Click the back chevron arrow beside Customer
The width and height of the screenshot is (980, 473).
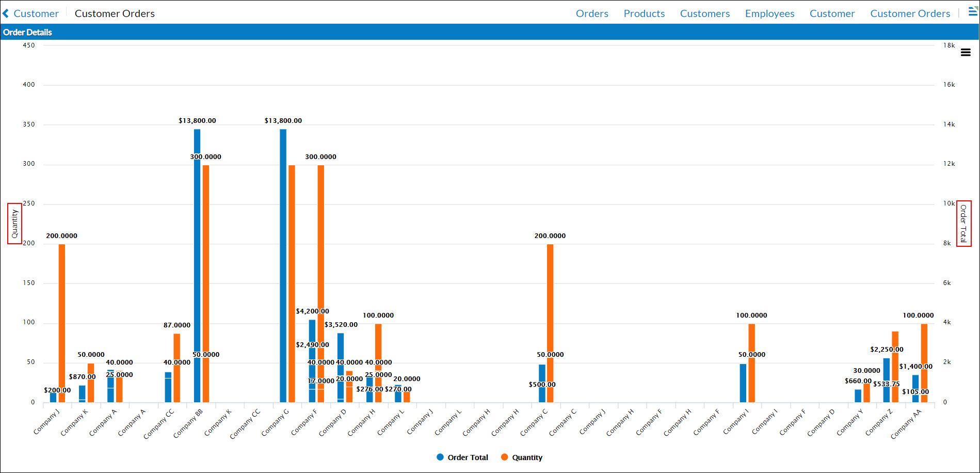pyautogui.click(x=6, y=13)
